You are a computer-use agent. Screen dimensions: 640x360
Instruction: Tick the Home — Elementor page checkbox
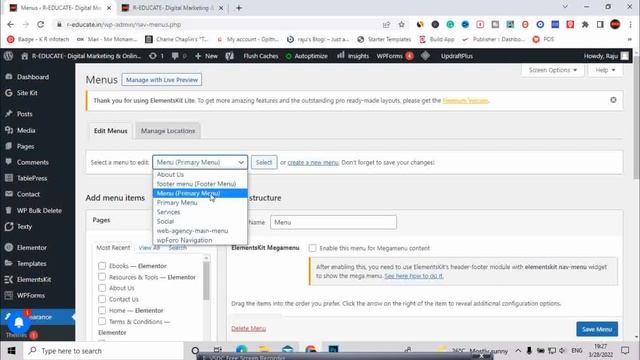102,310
